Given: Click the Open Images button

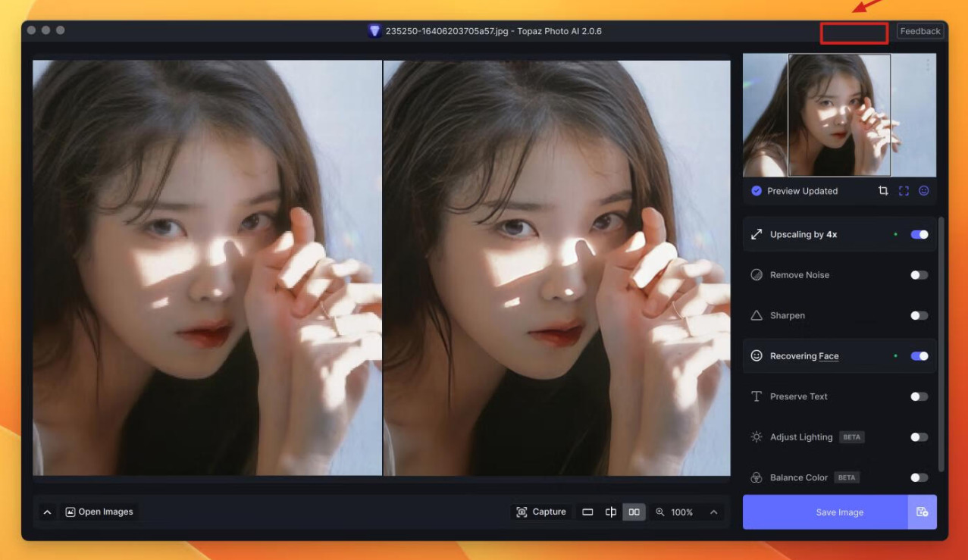Looking at the screenshot, I should click(99, 512).
